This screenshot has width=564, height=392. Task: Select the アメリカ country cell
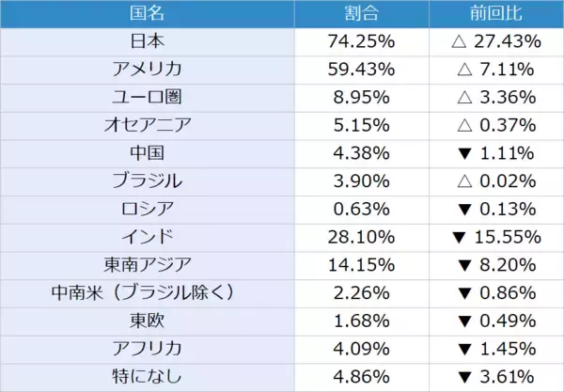148,69
